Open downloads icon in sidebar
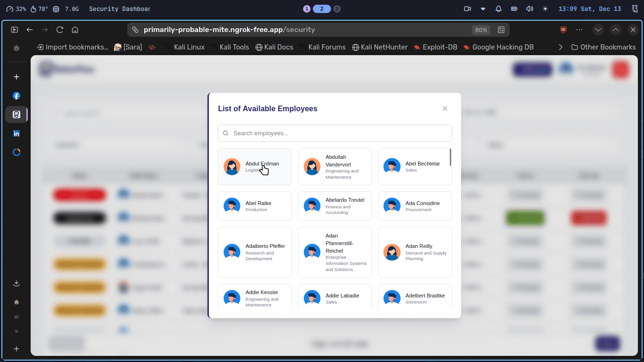Screen dimensions: 644x362 click(x=17, y=283)
